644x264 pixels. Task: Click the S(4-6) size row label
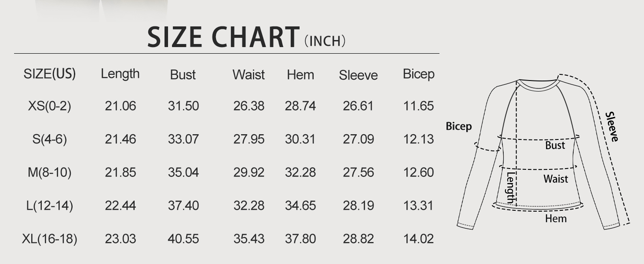(50, 139)
